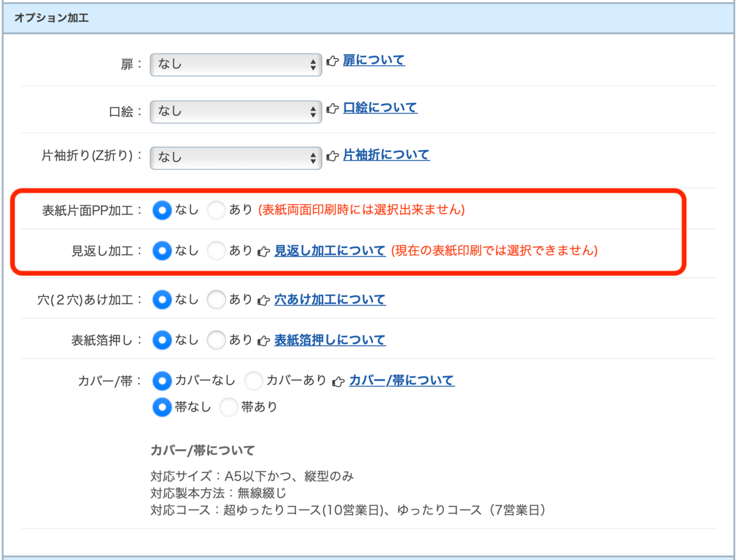Click pointing hand icon beside 表紙箔押しについて
This screenshot has height=560, width=737.
click(x=264, y=341)
